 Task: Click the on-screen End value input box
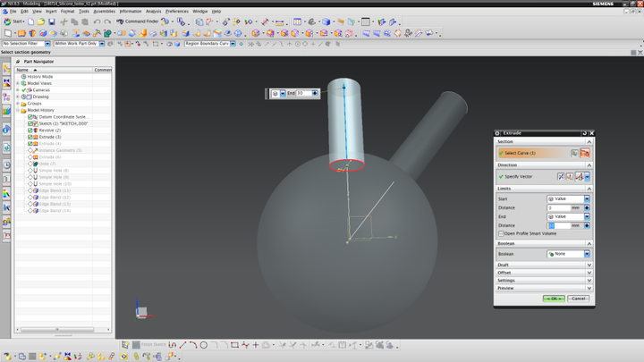pos(303,93)
